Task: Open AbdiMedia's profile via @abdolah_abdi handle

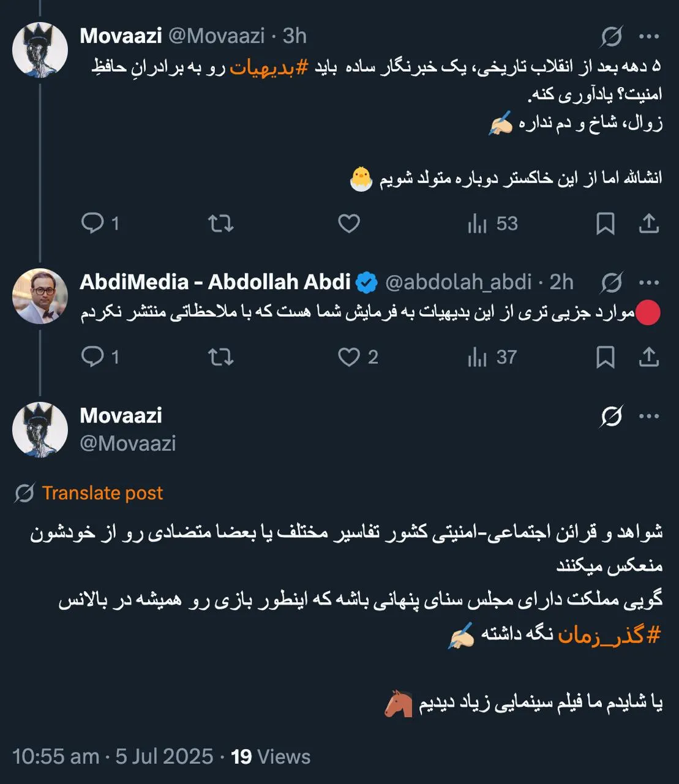Action: pyautogui.click(x=459, y=282)
